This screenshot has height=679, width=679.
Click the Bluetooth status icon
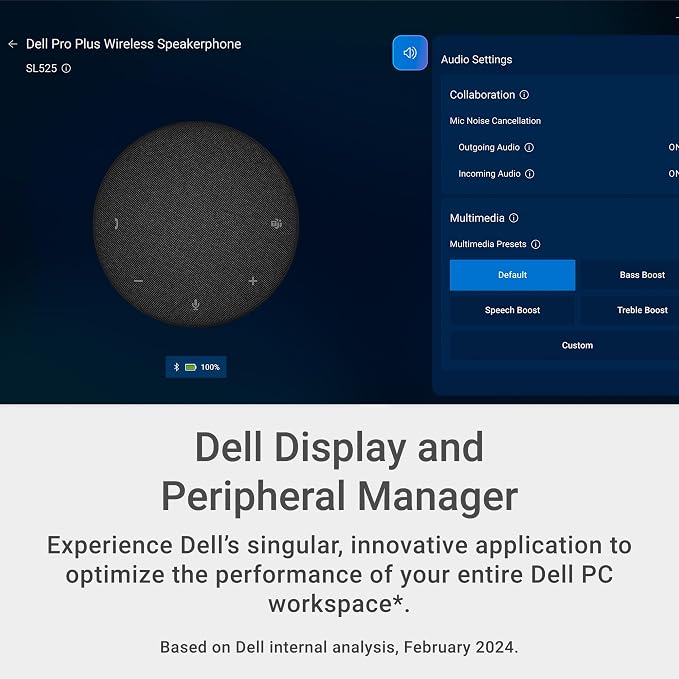[176, 367]
